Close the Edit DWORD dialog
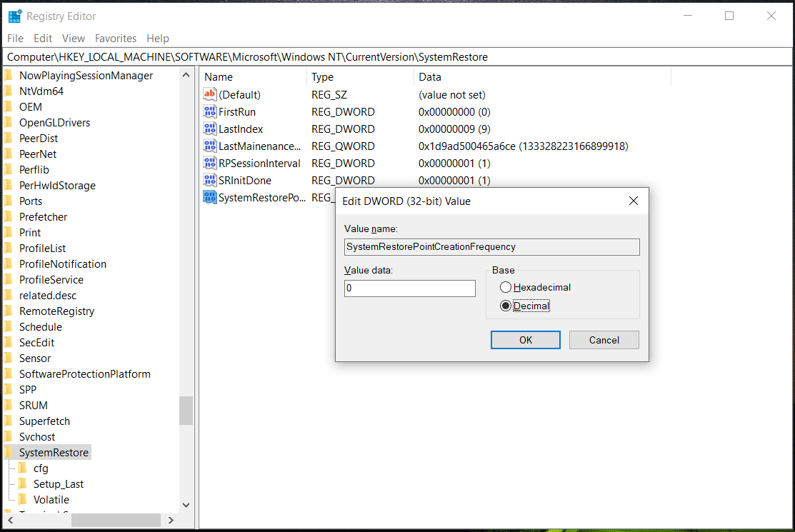 (x=634, y=201)
